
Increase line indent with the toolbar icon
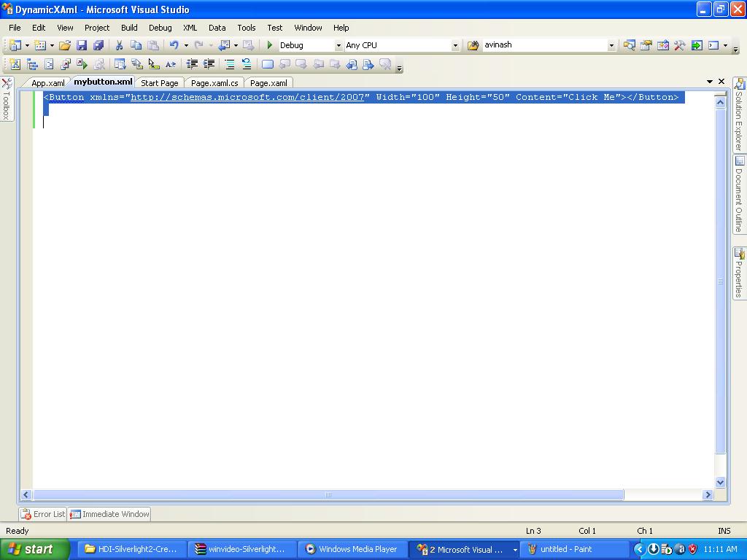(x=209, y=64)
